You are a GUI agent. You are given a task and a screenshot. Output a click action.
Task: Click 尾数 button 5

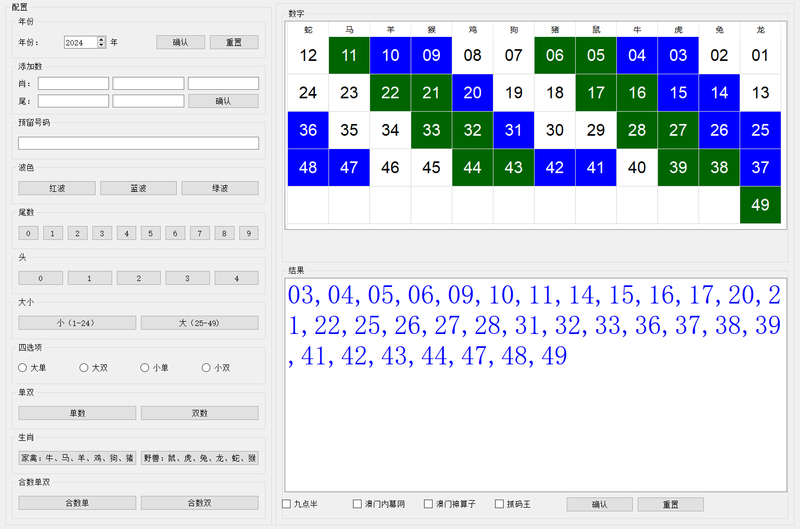point(151,233)
